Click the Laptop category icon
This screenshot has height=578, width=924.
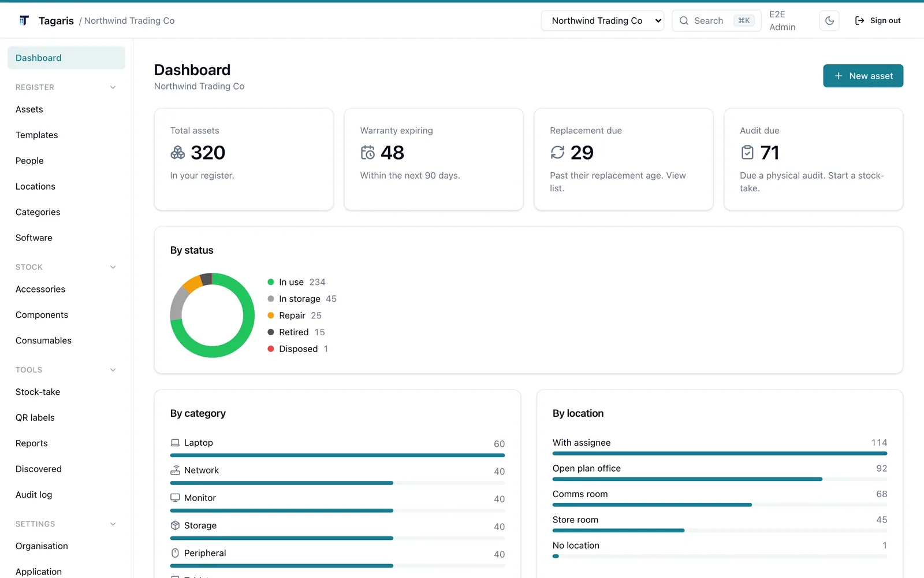pyautogui.click(x=175, y=443)
